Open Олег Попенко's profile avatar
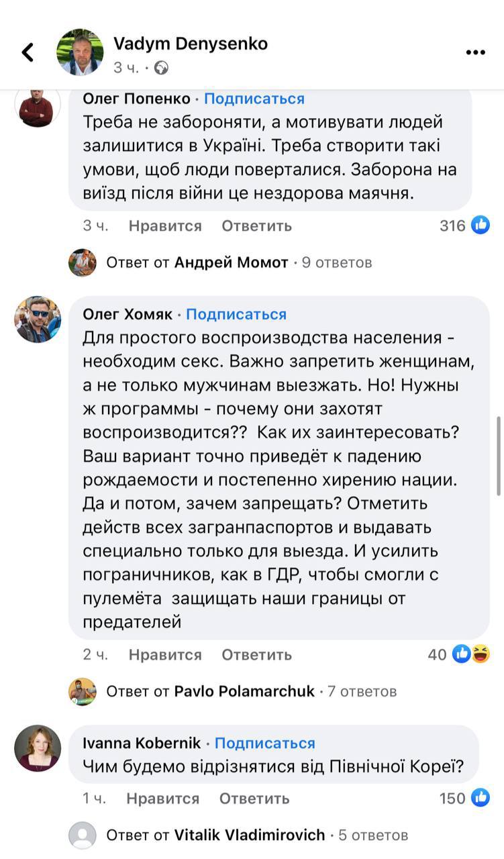 click(38, 105)
